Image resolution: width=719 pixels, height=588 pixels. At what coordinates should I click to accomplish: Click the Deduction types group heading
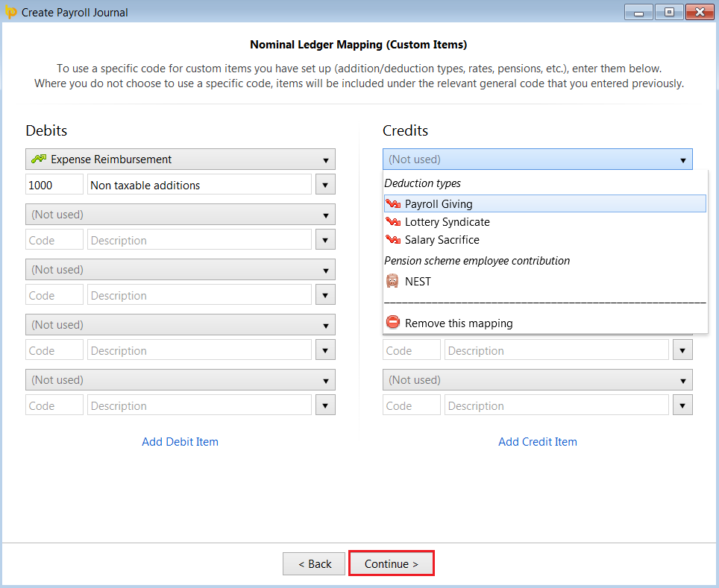(422, 183)
